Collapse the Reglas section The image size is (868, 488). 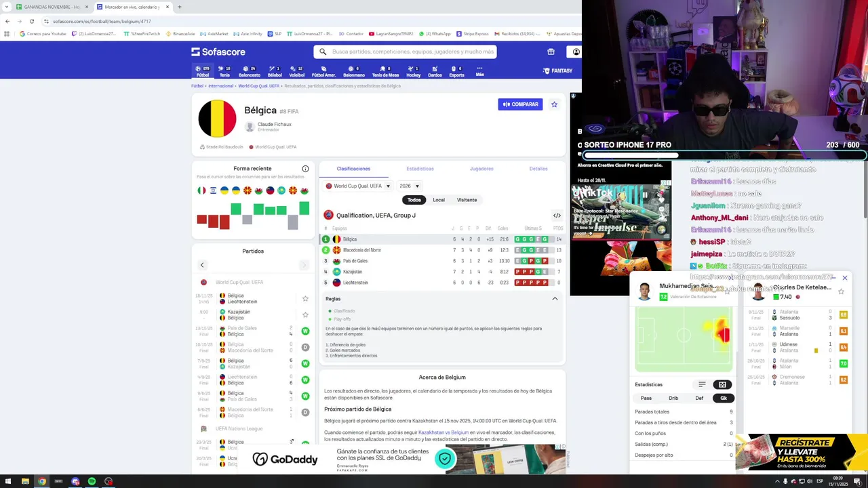coord(555,299)
